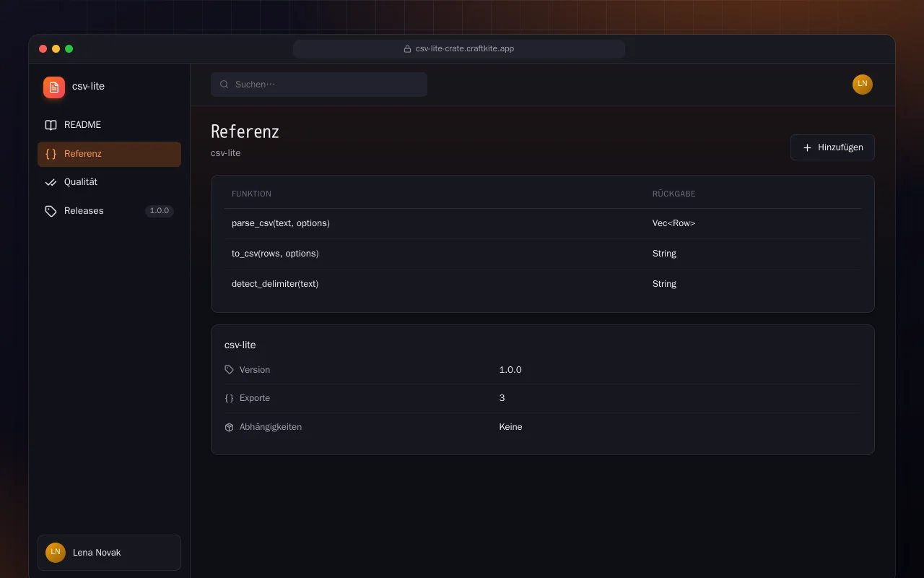The image size is (924, 578).
Task: Click the String return type of to_csv
Action: 664,254
